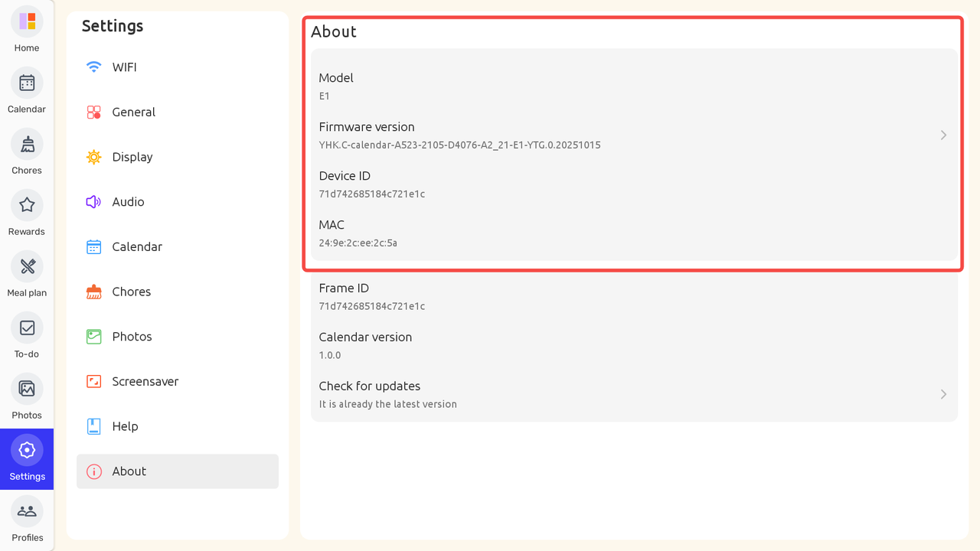Expand Firmware version details chevron

pos(943,135)
